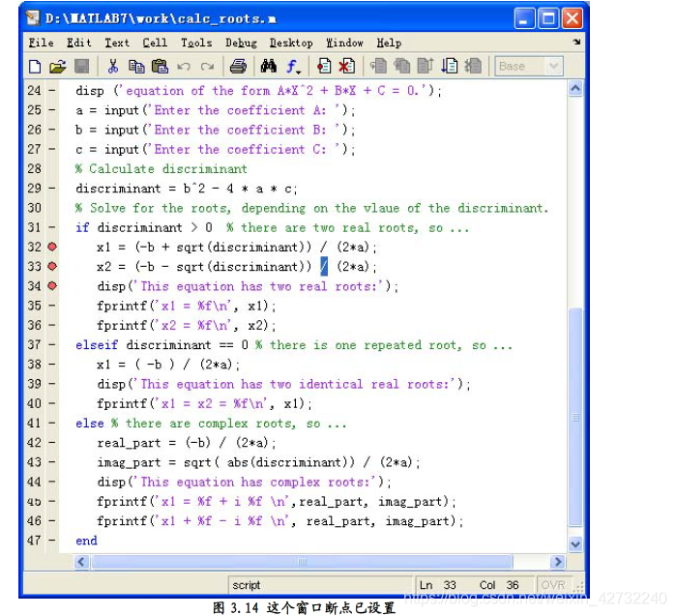Run the script with the Run icon
The width and height of the screenshot is (676, 616).
click(x=450, y=67)
